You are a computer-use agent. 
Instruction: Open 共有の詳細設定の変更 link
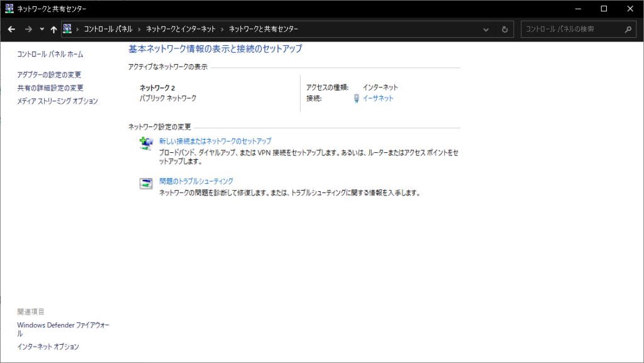pos(50,88)
